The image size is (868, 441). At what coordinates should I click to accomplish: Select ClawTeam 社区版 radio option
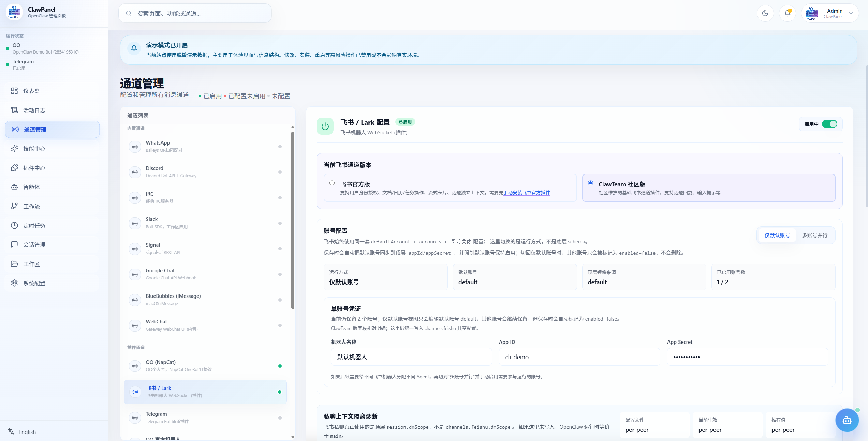590,183
